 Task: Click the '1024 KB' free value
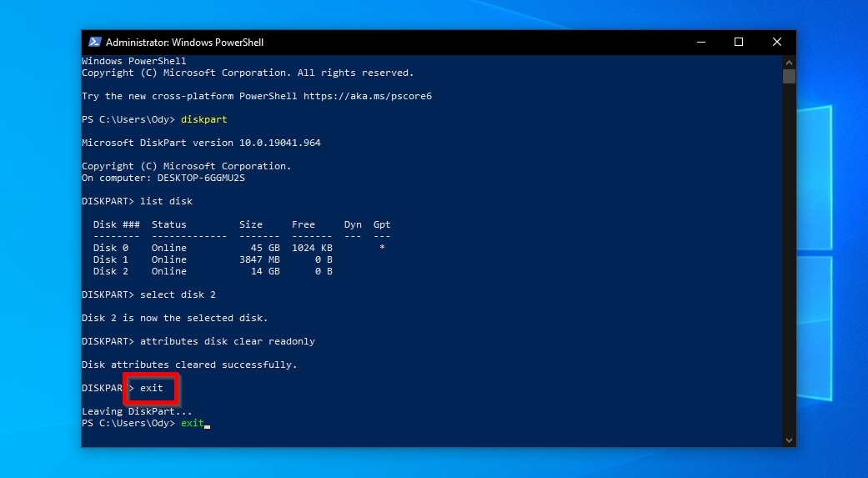tap(312, 248)
